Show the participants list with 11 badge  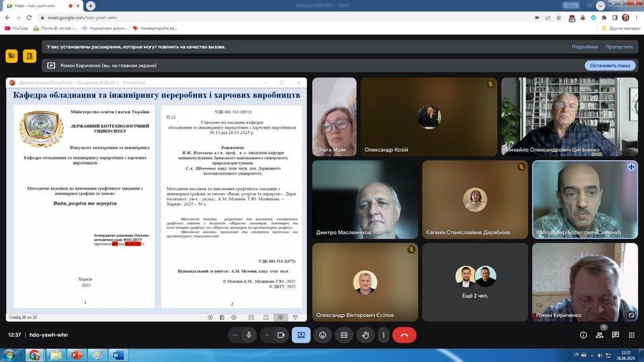[x=600, y=334]
